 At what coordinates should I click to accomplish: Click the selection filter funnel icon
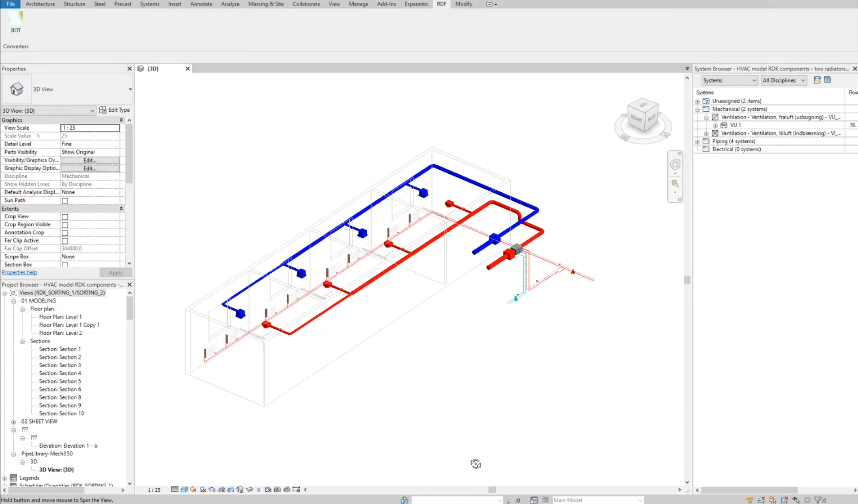(818, 500)
